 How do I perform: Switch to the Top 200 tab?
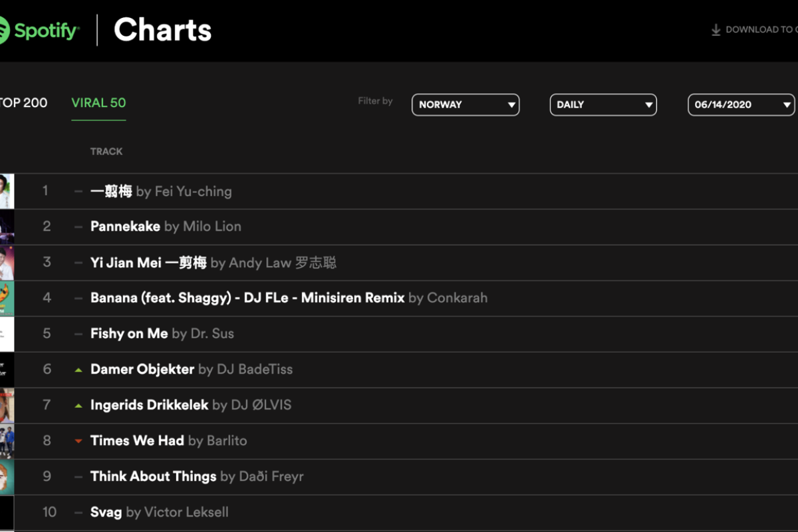pyautogui.click(x=24, y=103)
